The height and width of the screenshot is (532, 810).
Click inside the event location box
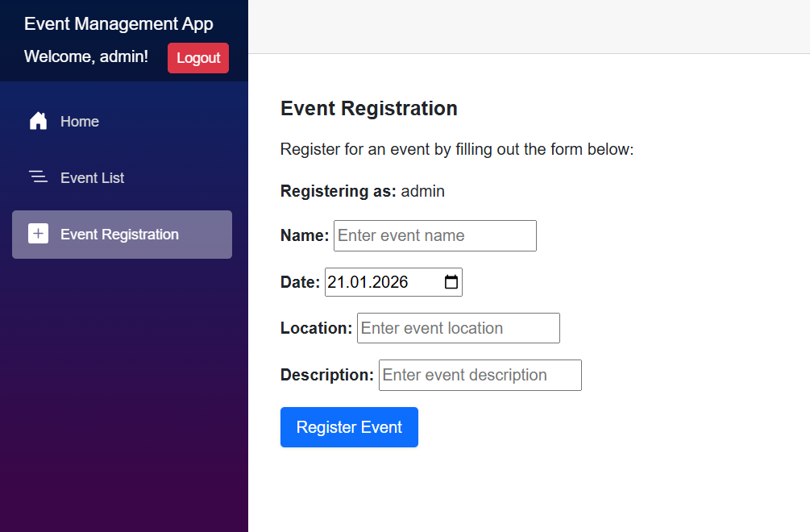tap(458, 328)
